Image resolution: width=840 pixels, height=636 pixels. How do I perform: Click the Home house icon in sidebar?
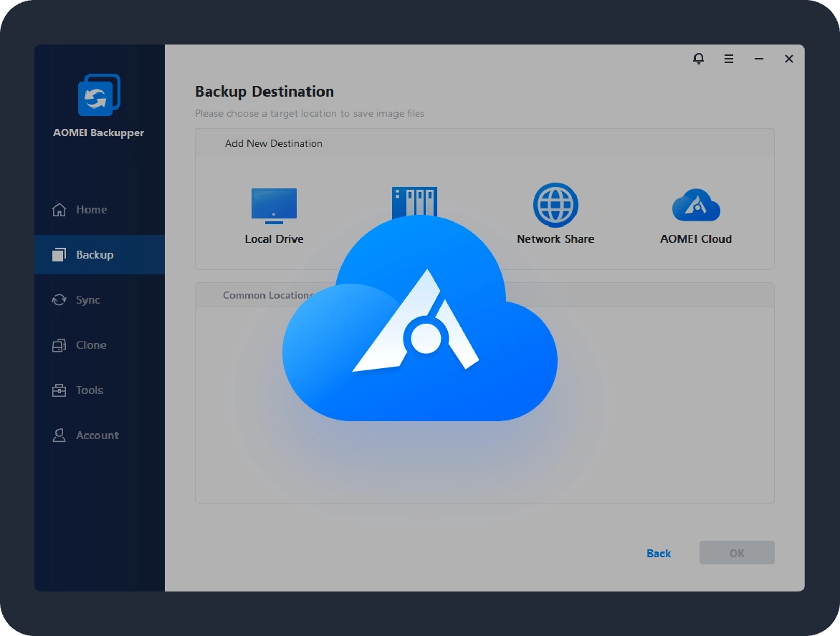tap(59, 209)
